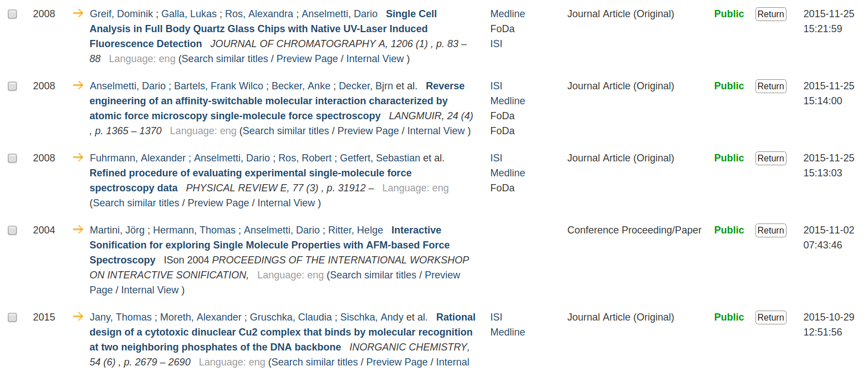The width and height of the screenshot is (868, 371).
Task: Click the orange arrow beside the 2015 Jany record
Action: pos(78,317)
